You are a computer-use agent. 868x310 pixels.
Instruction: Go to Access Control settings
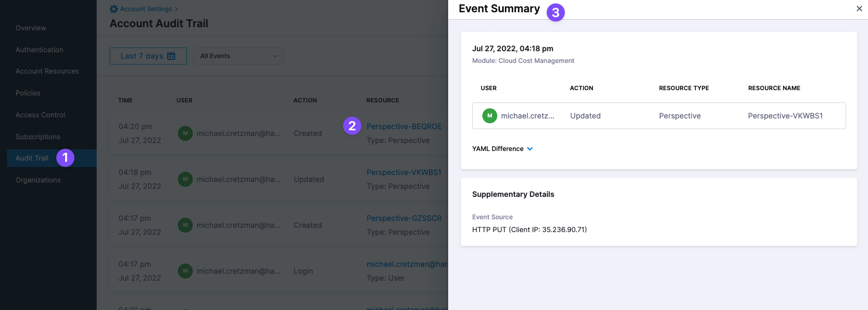40,115
